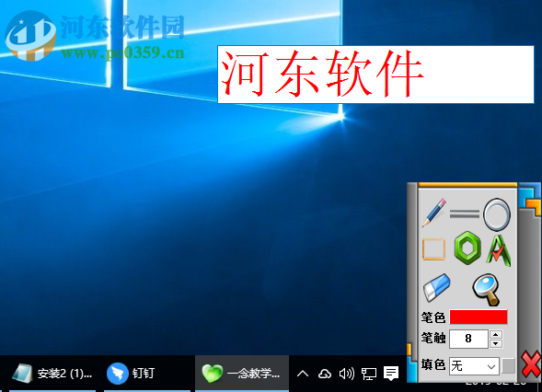Open the notification action center icon
The width and height of the screenshot is (542, 392).
pos(391,374)
